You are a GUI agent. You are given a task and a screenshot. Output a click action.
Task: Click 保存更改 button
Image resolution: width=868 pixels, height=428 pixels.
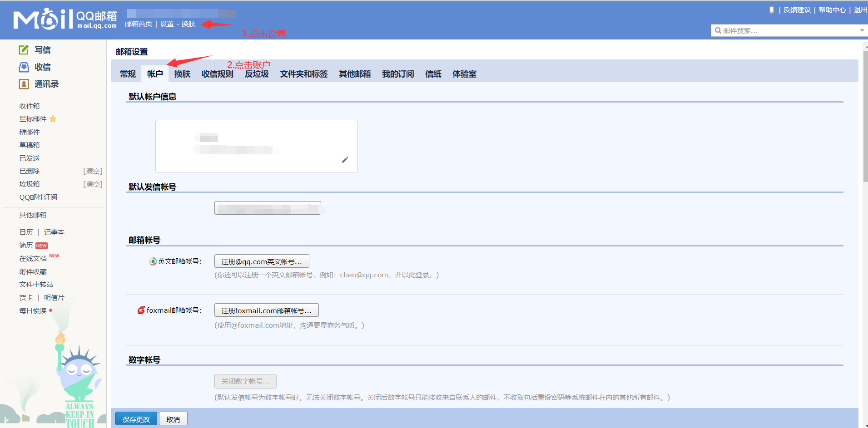[x=136, y=419]
